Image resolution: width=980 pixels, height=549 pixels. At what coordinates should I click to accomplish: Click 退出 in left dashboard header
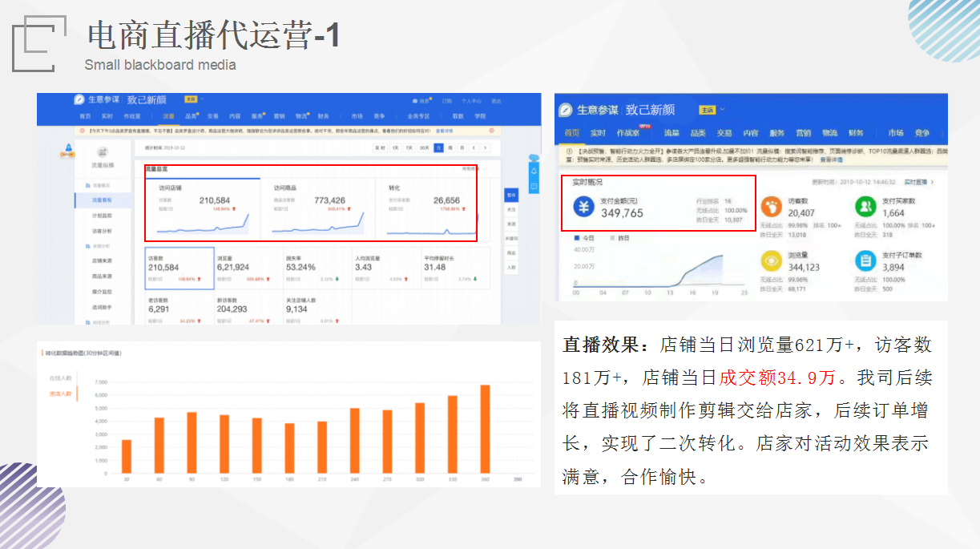[496, 101]
